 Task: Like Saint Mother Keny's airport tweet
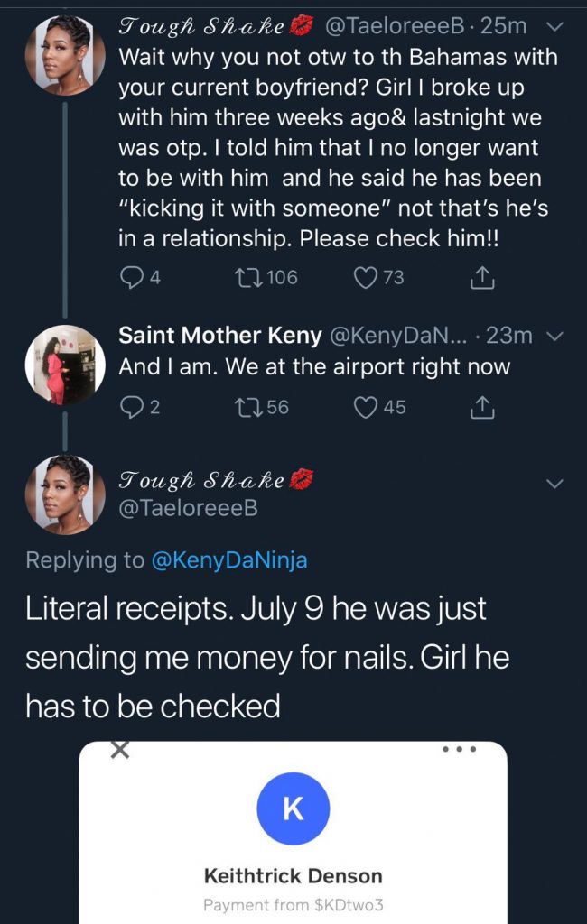click(x=367, y=408)
